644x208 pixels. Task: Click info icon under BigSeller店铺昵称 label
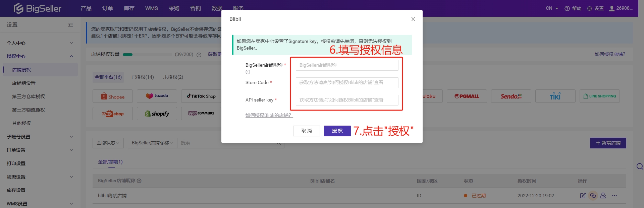pyautogui.click(x=248, y=72)
